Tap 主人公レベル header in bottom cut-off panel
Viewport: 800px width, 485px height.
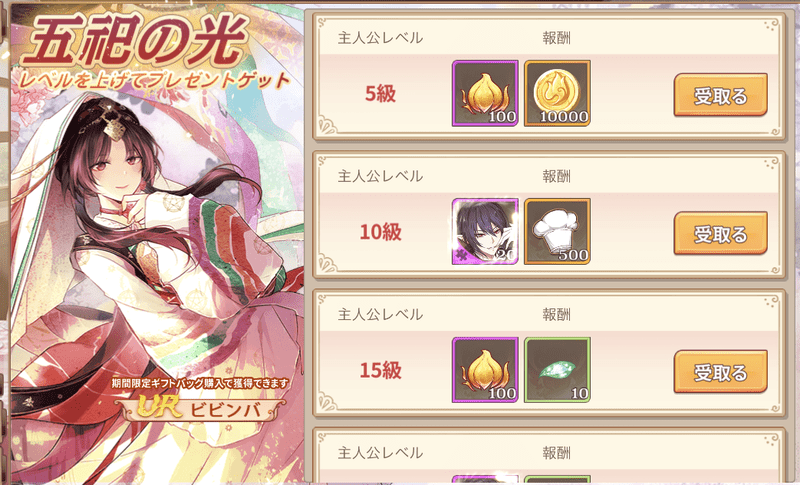tap(380, 453)
